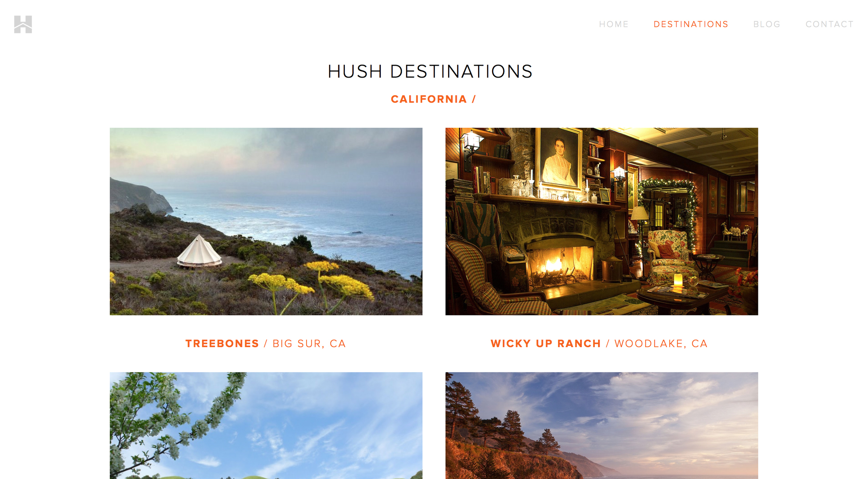Click the white tent in Treebones photo
The width and height of the screenshot is (868, 479).
(x=199, y=251)
